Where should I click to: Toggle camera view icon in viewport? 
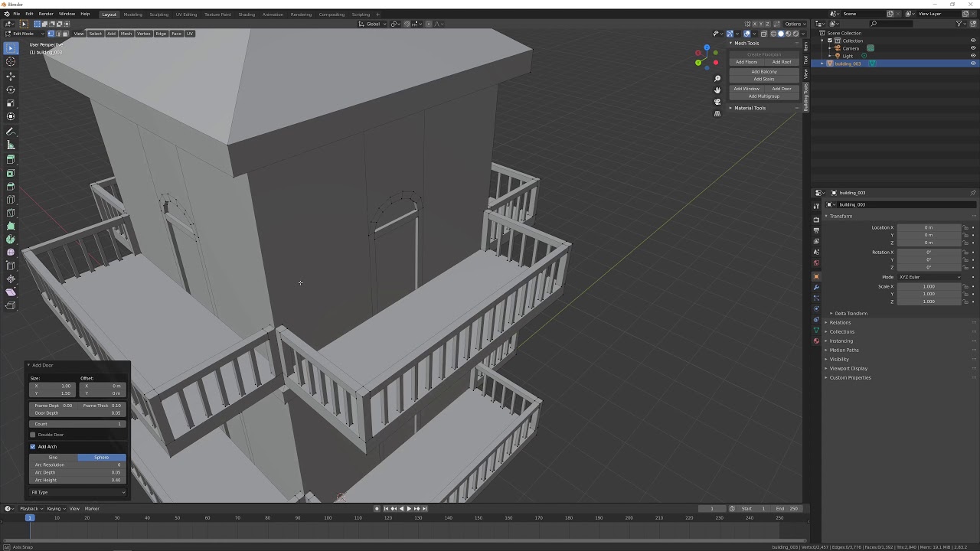point(717,102)
